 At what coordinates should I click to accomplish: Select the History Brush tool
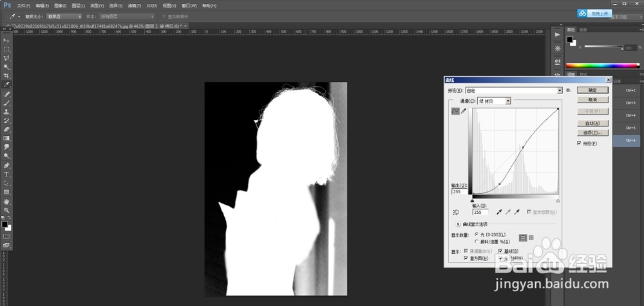point(6,120)
